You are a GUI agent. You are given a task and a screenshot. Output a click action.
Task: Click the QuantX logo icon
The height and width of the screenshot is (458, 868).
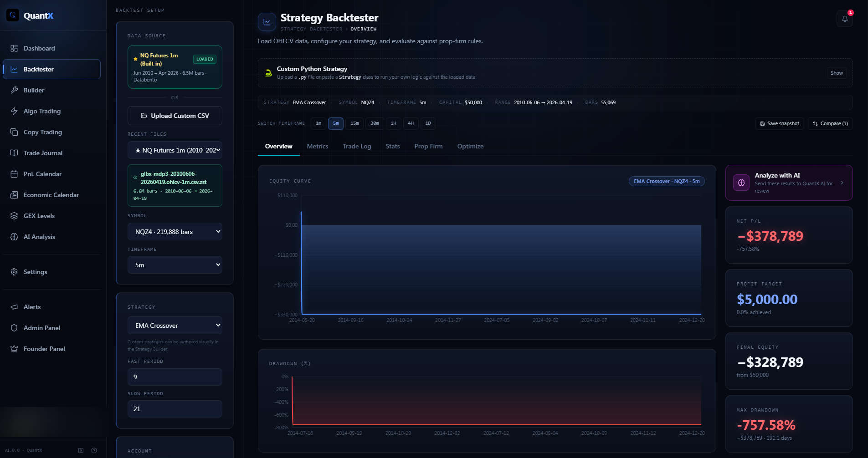tap(13, 15)
